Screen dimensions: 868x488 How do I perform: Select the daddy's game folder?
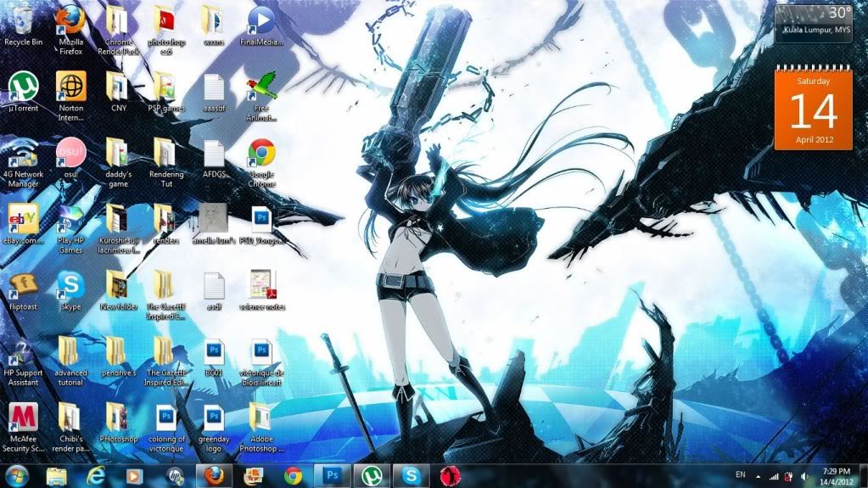click(118, 163)
